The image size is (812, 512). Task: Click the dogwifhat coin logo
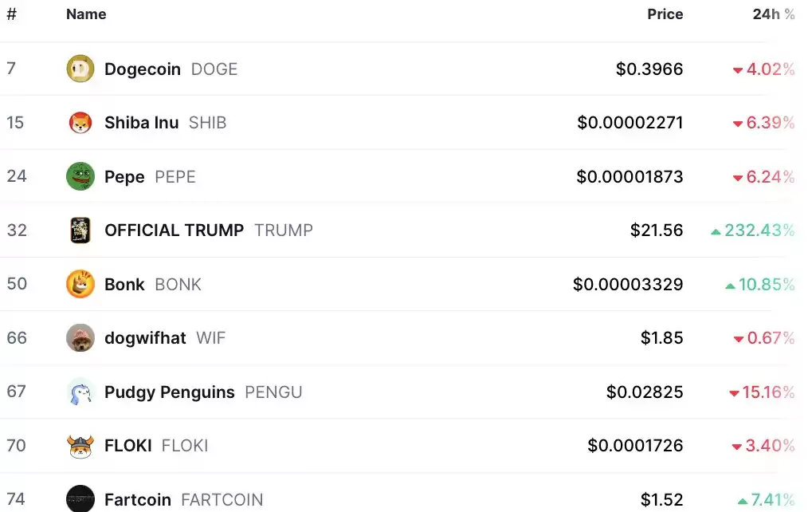point(80,338)
